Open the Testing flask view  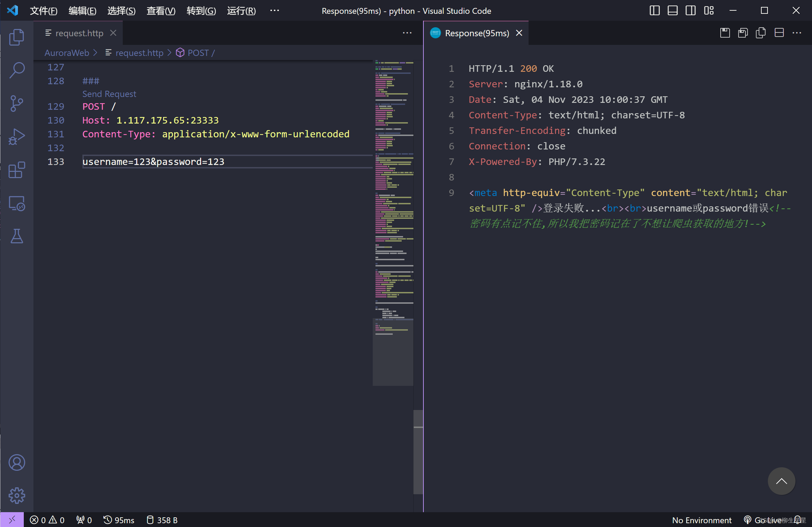pyautogui.click(x=17, y=236)
